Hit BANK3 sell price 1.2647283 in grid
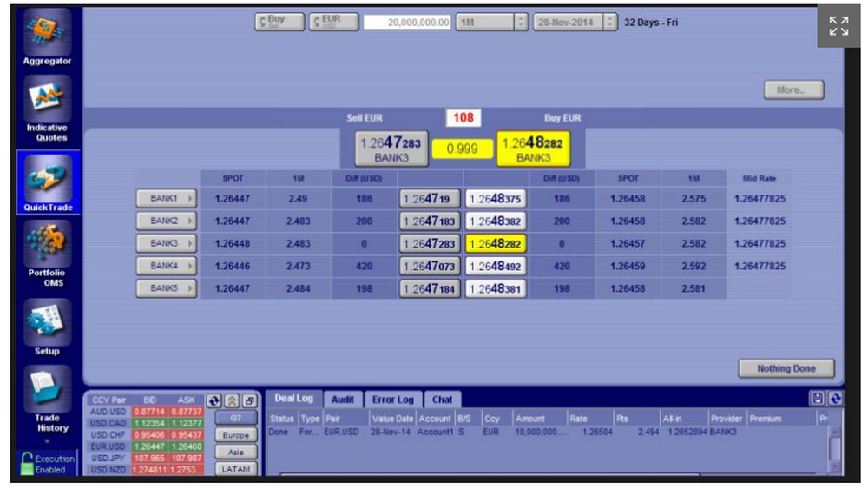 coord(430,244)
